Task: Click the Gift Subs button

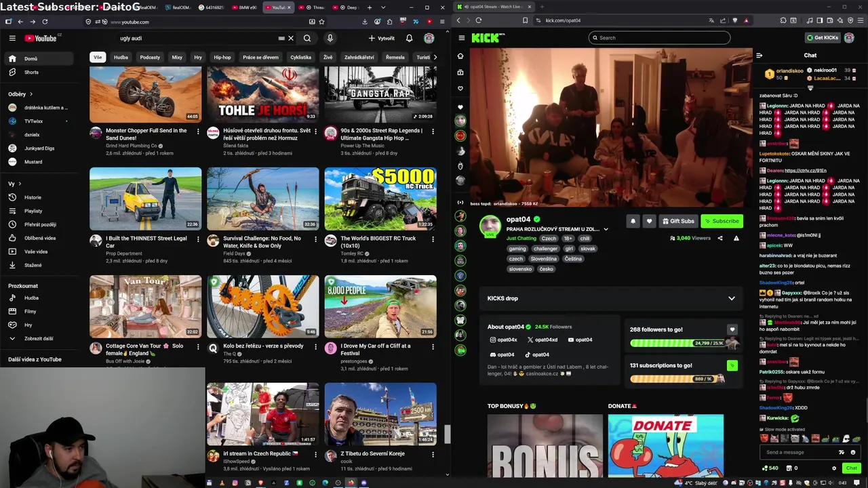Action: pyautogui.click(x=678, y=221)
